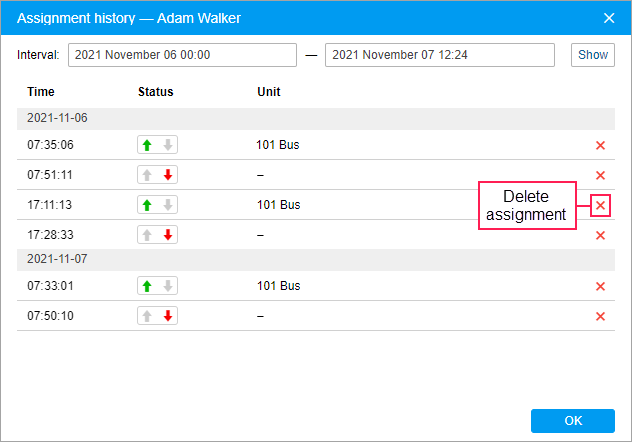Delete the 17:28:33 assignment entry
This screenshot has height=442, width=632.
[x=600, y=235]
